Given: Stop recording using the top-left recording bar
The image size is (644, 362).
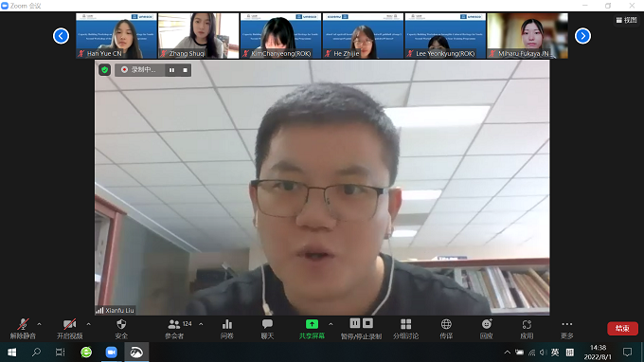Looking at the screenshot, I should [x=186, y=70].
